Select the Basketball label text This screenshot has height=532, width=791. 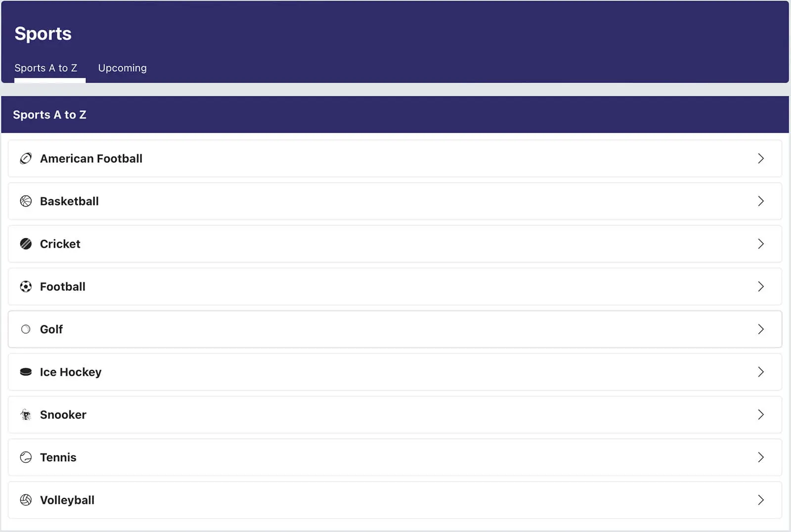(x=69, y=201)
